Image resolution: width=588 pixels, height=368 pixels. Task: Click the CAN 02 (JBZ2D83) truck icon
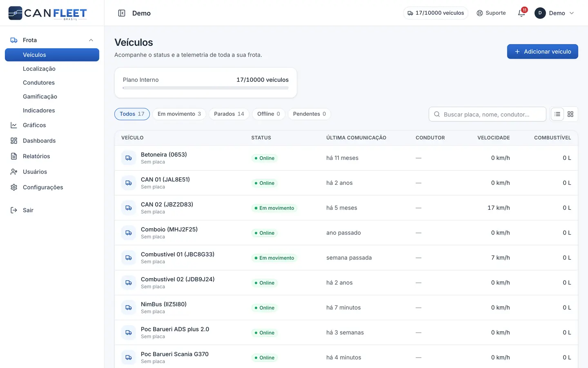(129, 208)
